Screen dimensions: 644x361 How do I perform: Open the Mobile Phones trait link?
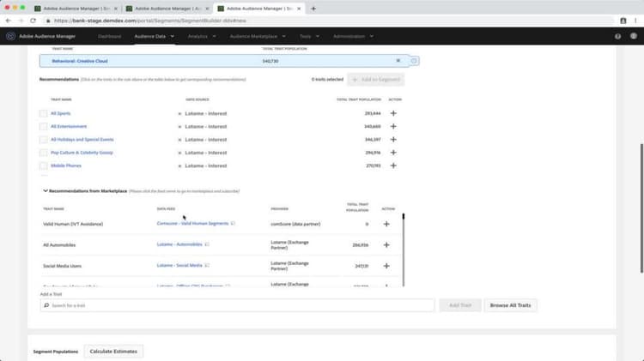(x=66, y=165)
